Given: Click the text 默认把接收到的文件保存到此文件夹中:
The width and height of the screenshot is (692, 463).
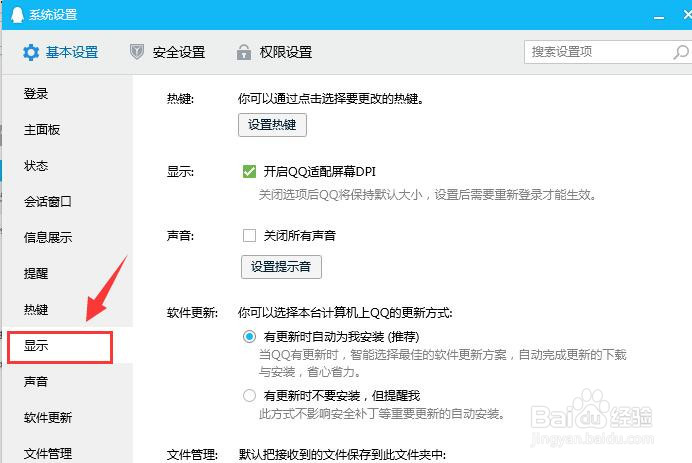Looking at the screenshot, I should [342, 454].
